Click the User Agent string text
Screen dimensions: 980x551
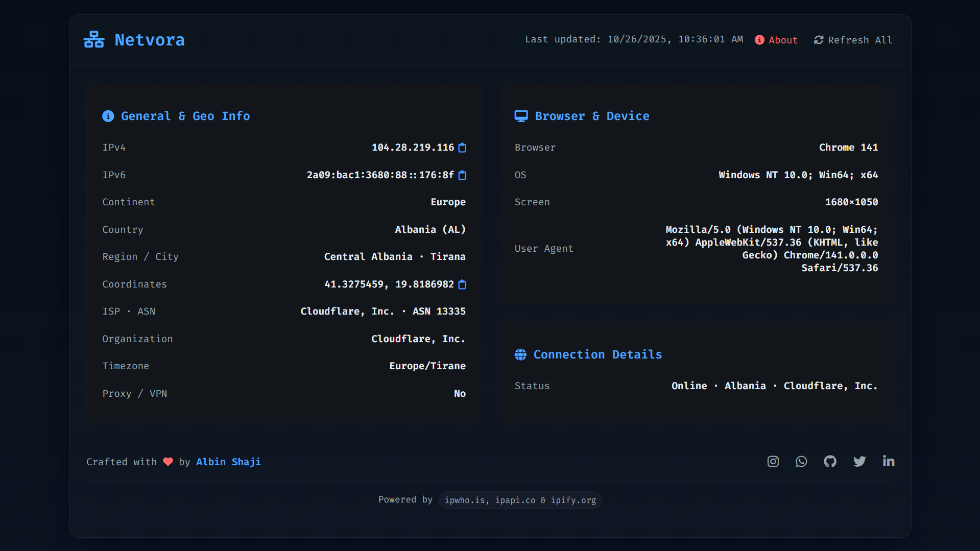click(771, 249)
